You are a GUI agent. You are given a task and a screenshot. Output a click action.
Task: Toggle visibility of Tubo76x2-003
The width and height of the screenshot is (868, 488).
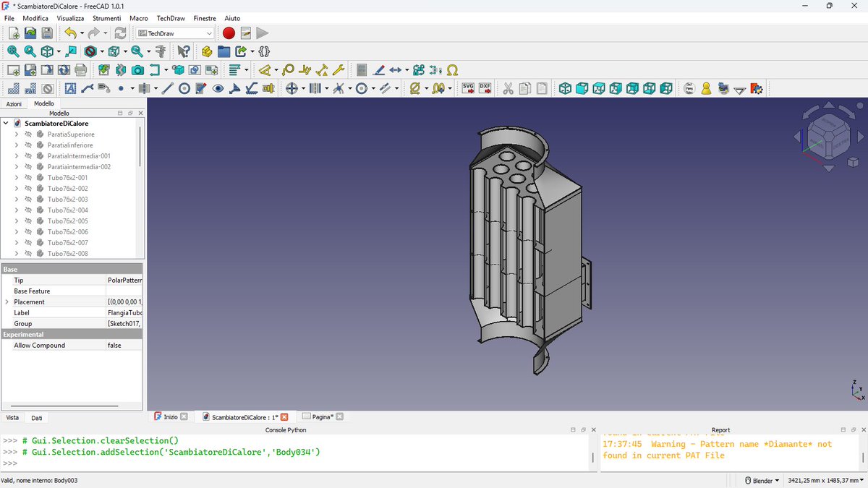(x=28, y=200)
